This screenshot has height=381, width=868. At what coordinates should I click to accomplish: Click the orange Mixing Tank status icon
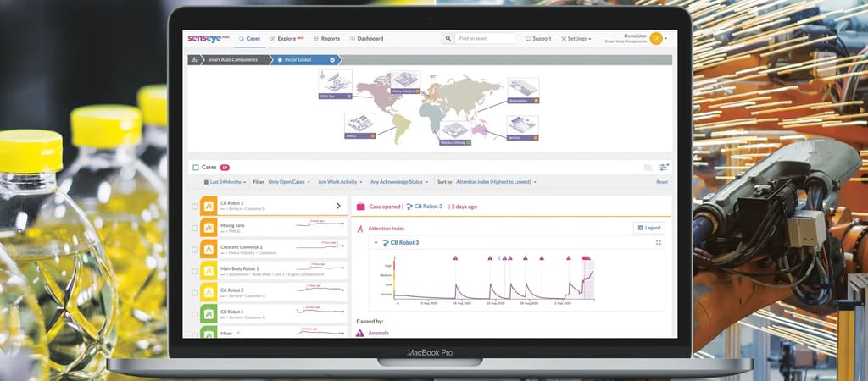tap(209, 227)
